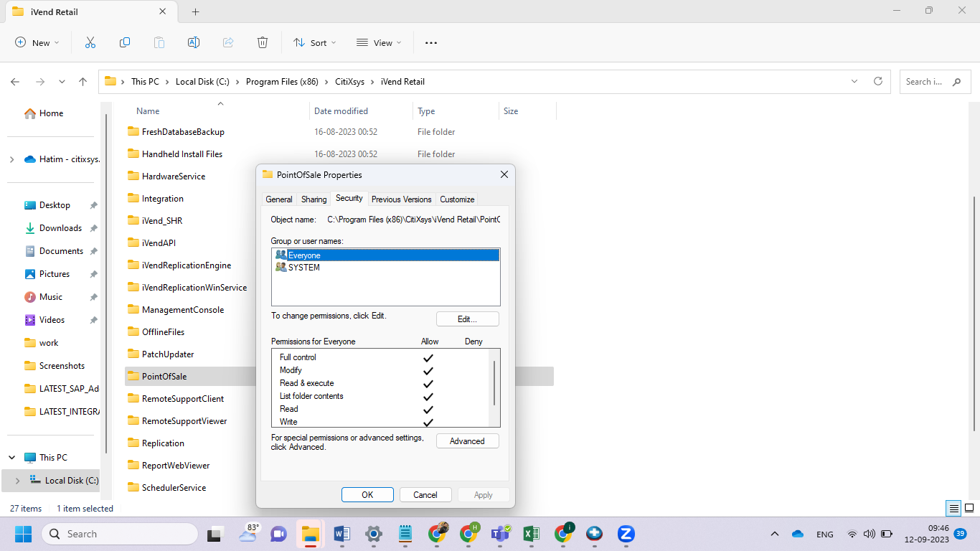
Task: Open Microsoft Word from the taskbar
Action: coord(341,534)
